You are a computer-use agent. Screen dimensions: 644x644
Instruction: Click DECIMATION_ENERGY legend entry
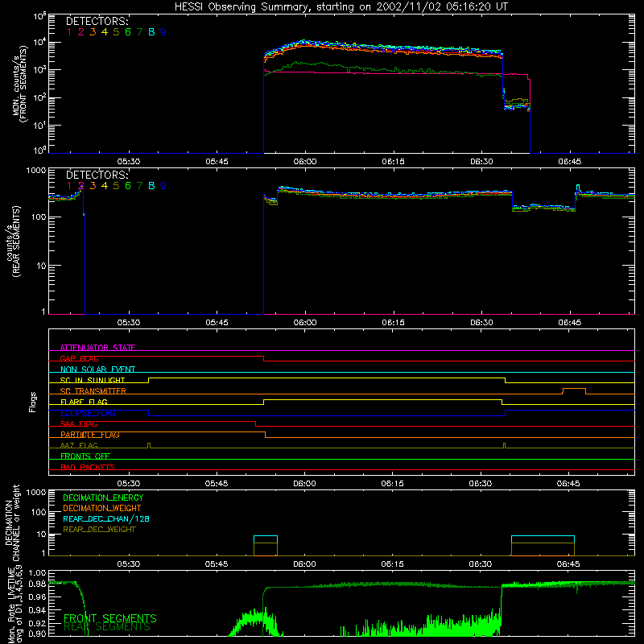tap(103, 497)
